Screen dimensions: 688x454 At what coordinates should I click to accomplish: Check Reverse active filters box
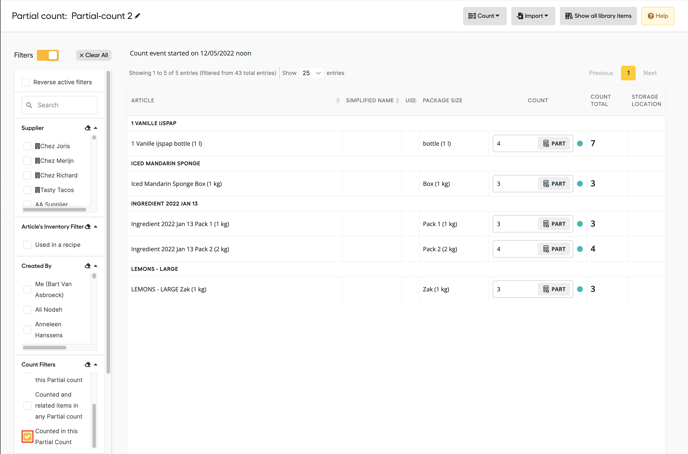(26, 82)
